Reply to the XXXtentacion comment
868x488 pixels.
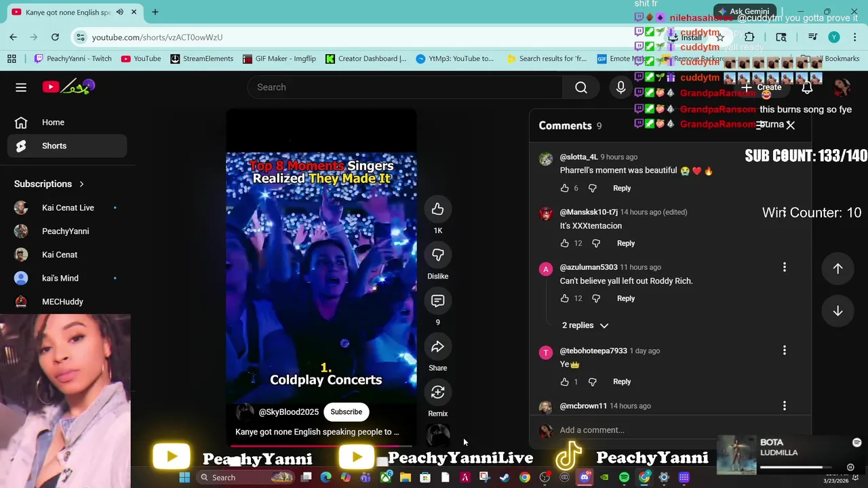[x=626, y=243]
